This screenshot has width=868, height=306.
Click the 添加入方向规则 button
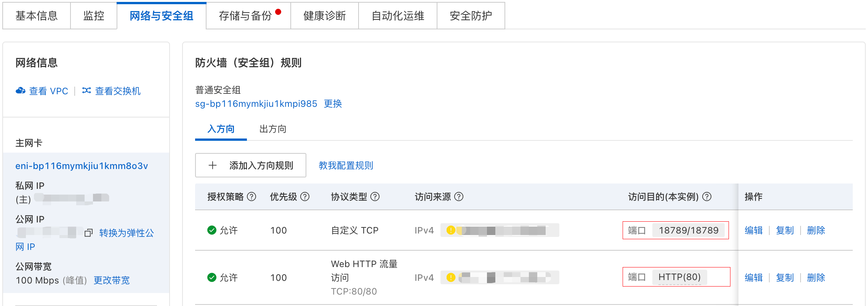tap(250, 165)
